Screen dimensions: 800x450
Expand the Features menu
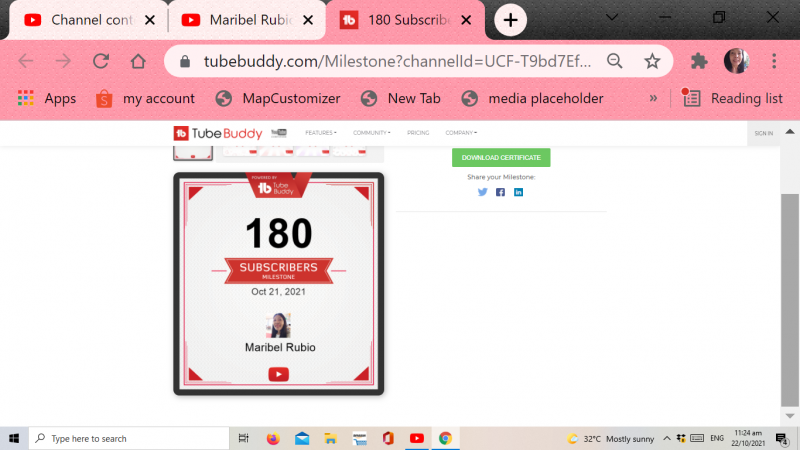[321, 133]
